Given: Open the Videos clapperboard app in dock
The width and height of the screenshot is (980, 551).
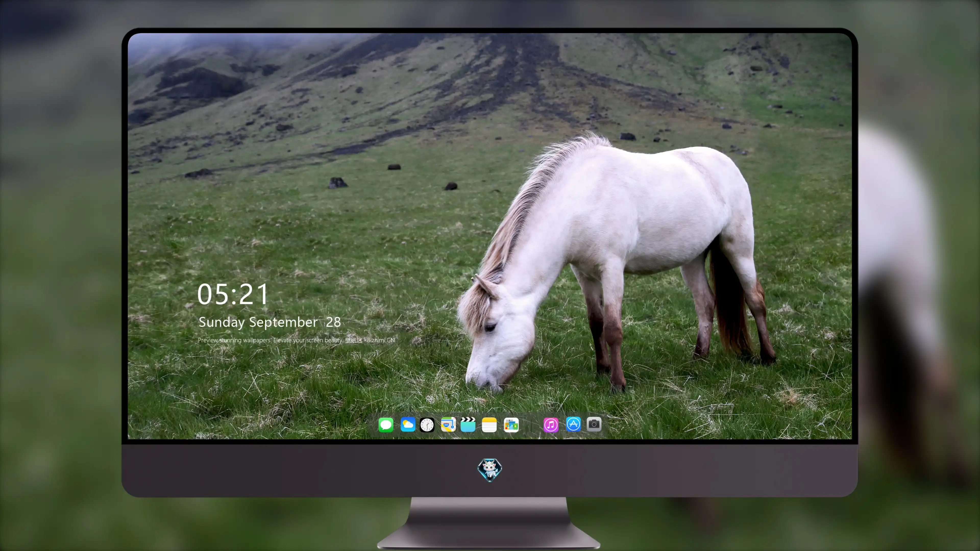Looking at the screenshot, I should pos(468,424).
